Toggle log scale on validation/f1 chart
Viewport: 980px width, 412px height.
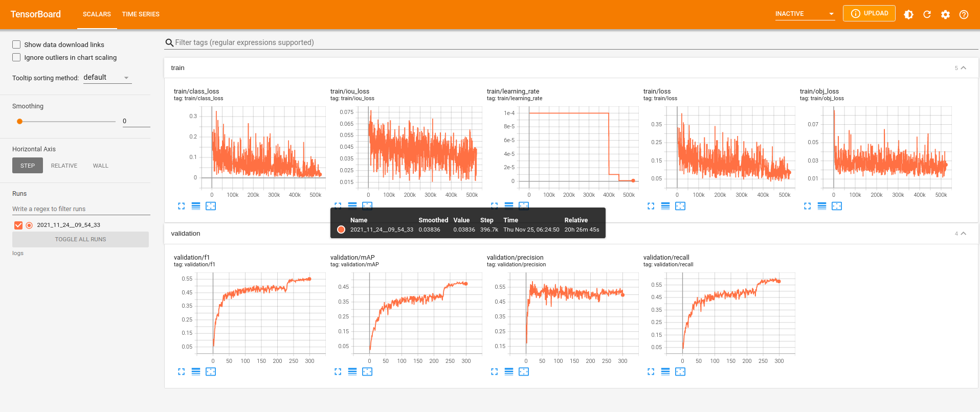coord(196,372)
